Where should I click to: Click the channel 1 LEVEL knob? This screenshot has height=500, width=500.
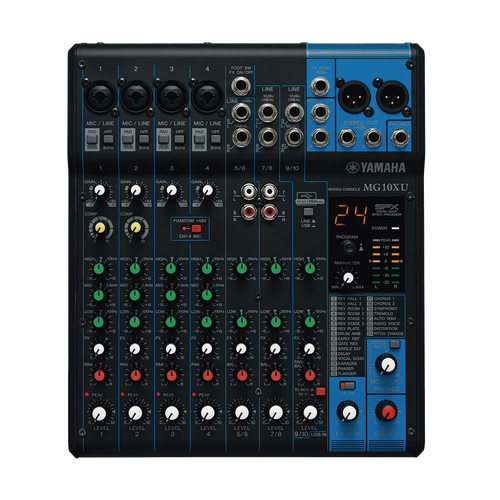click(99, 413)
